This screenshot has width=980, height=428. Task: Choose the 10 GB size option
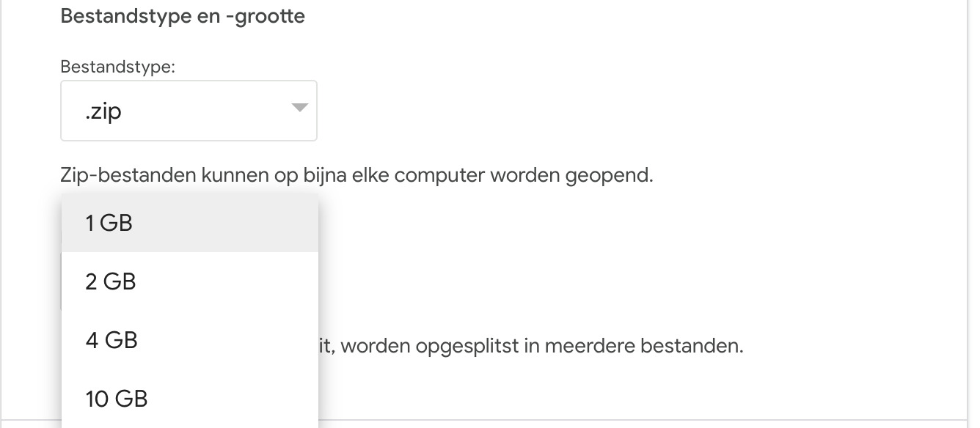pos(189,399)
